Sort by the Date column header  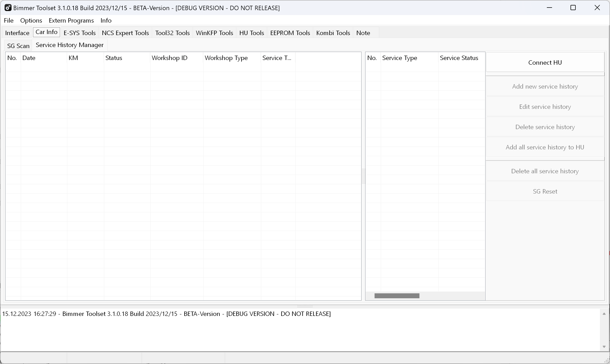[x=44, y=58]
